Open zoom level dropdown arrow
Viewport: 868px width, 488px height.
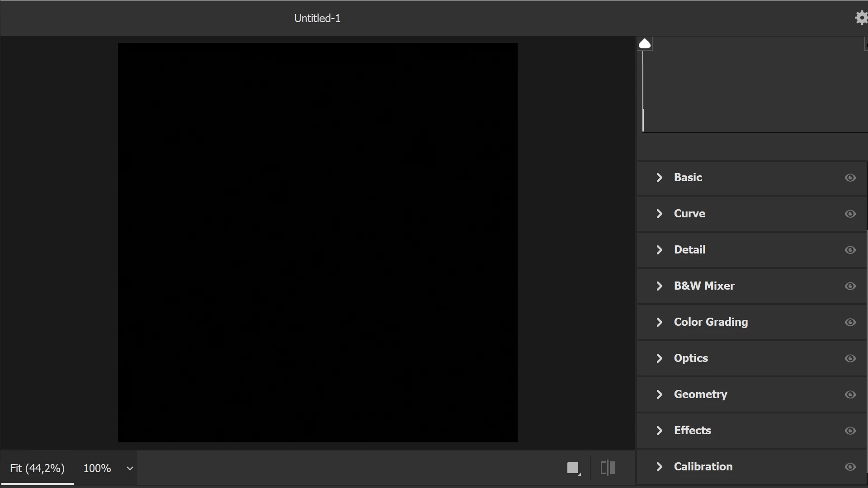(x=130, y=468)
